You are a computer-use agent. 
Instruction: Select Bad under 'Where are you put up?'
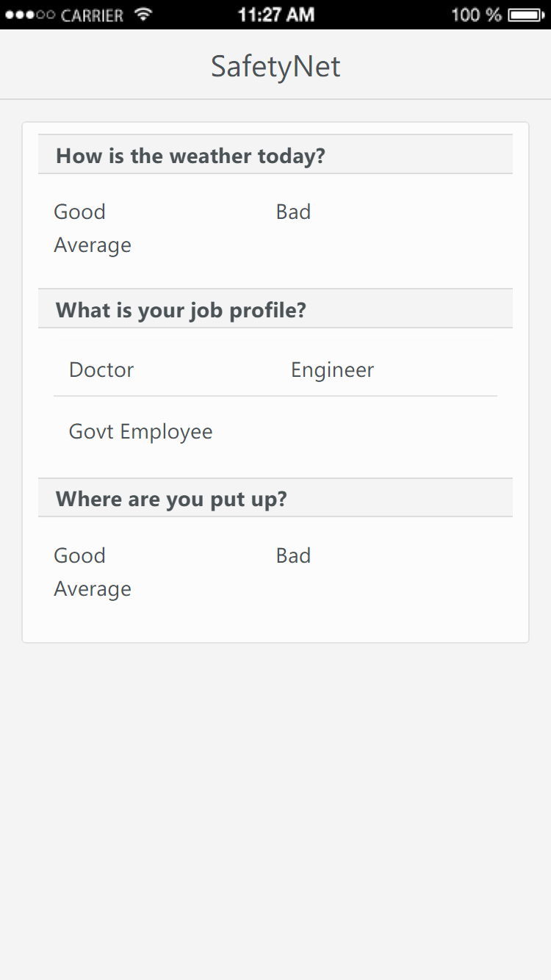click(x=294, y=555)
